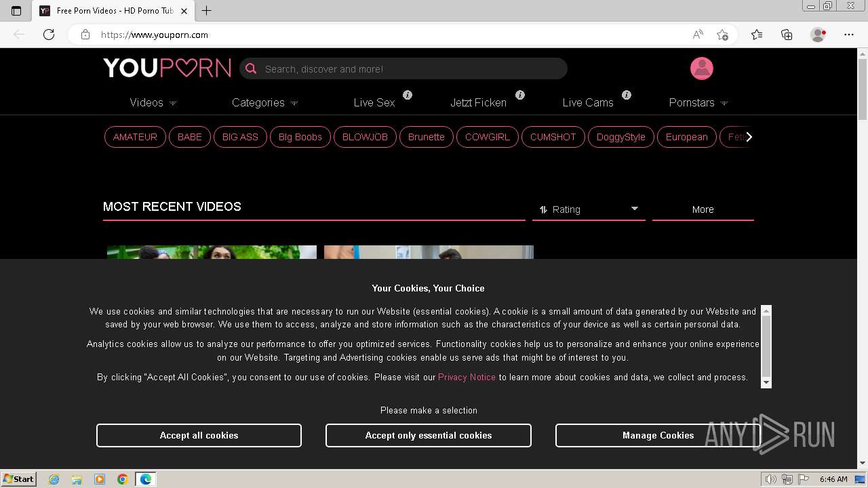Image resolution: width=868 pixels, height=488 pixels.
Task: Open File Explorer from taskbar
Action: [77, 479]
